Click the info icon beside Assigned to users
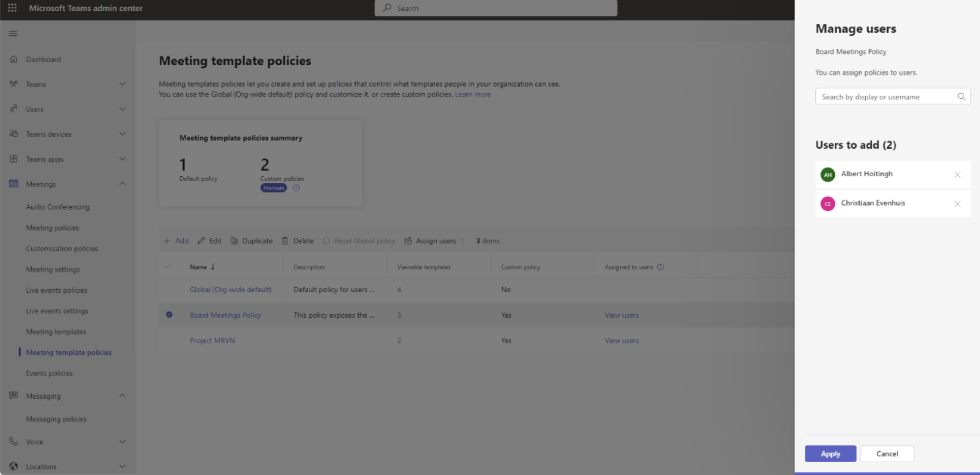The image size is (980, 475). [x=660, y=267]
